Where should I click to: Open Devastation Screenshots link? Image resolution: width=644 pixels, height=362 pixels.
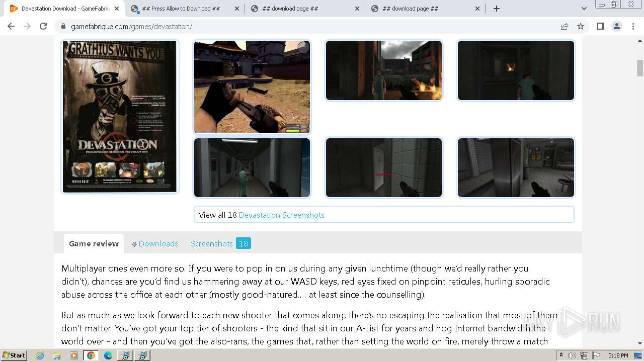281,215
